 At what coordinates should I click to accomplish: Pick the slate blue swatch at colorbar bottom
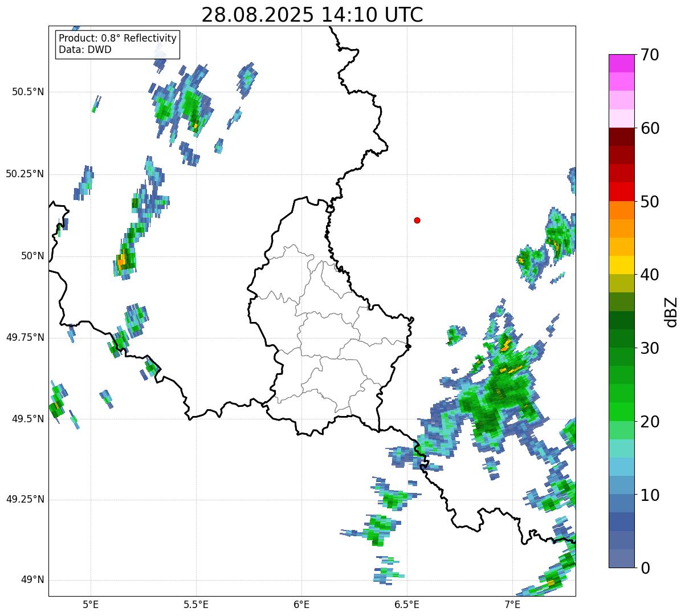622,558
